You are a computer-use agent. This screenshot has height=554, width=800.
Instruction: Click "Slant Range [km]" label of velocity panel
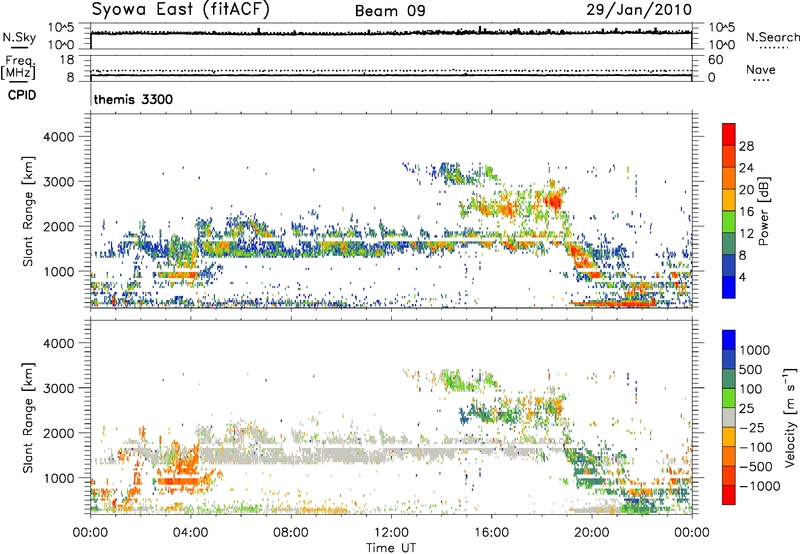click(28, 418)
